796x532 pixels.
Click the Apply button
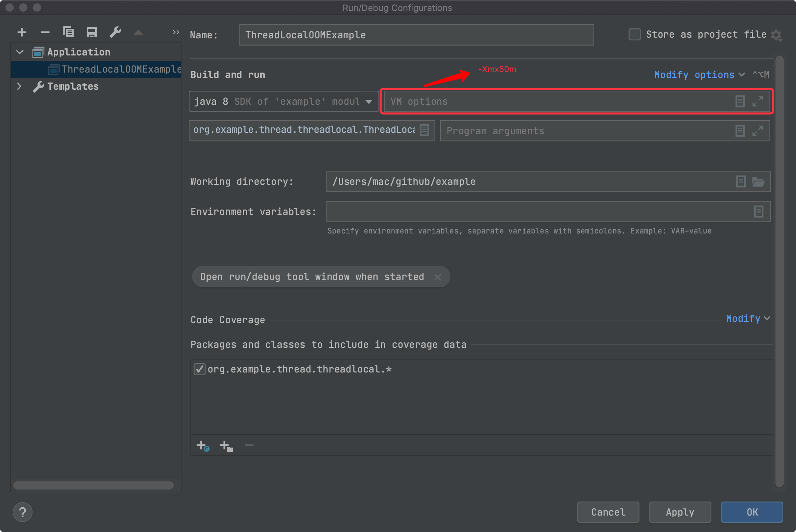[x=680, y=512]
